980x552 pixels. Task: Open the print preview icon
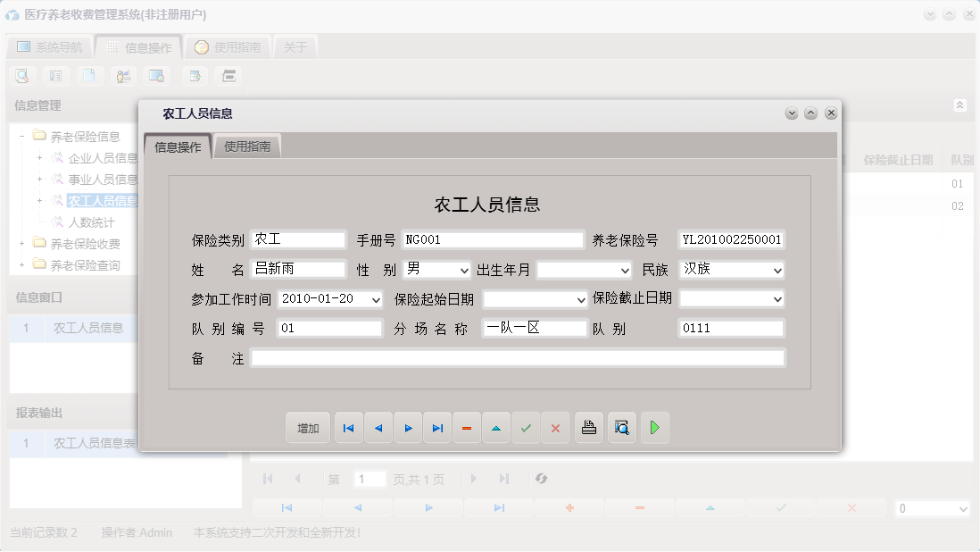pos(621,427)
